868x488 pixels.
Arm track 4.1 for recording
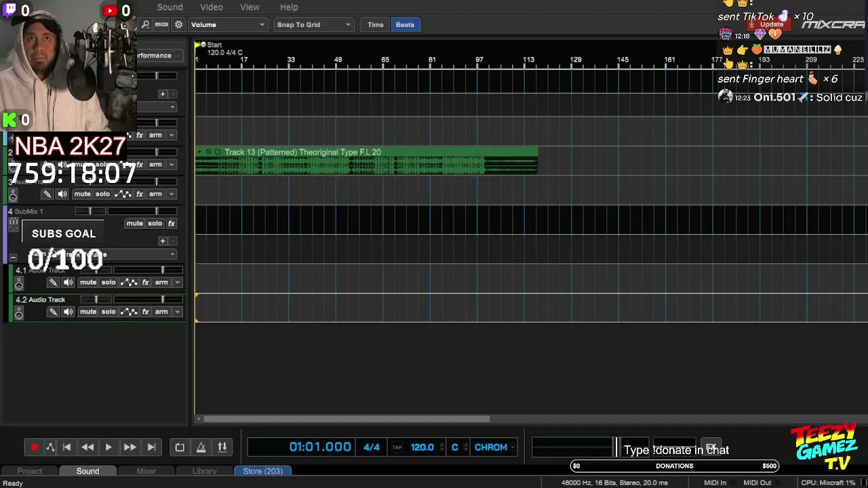click(161, 283)
